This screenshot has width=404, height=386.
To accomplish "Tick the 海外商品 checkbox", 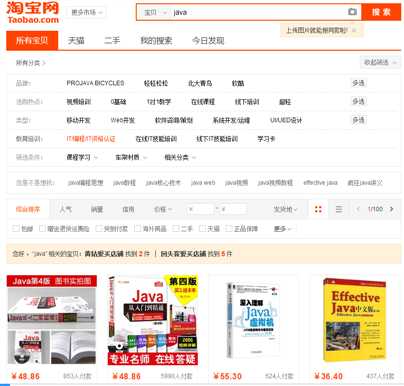I will pyautogui.click(x=137, y=228).
